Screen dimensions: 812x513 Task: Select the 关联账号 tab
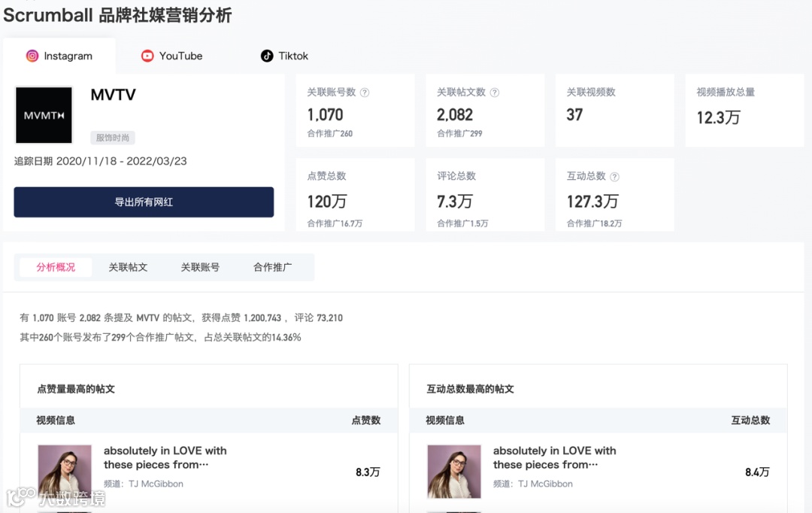200,267
